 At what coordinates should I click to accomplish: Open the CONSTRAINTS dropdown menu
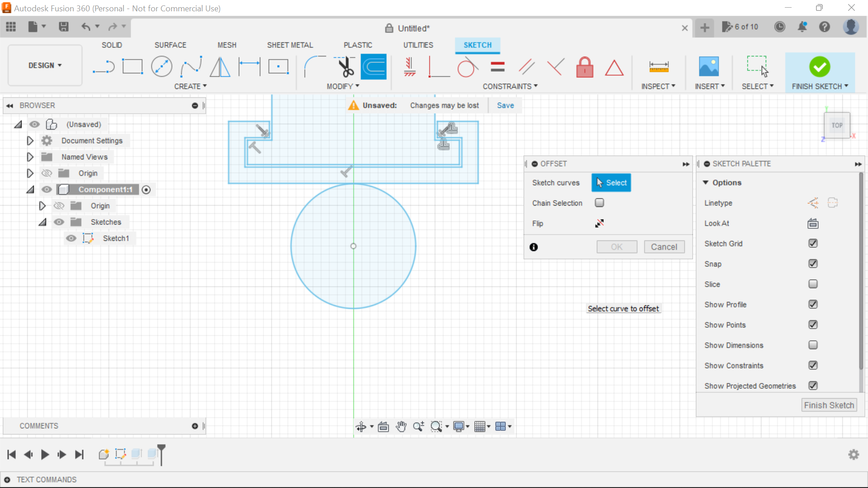(510, 86)
